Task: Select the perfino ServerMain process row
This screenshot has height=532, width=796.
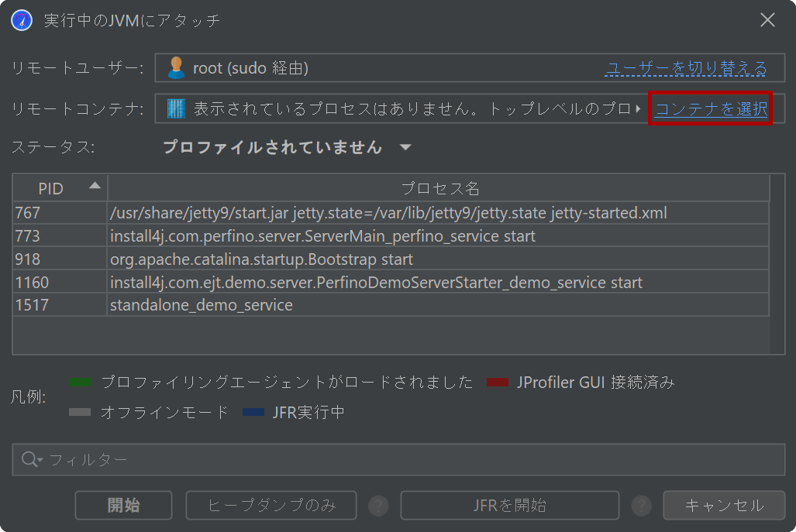Action: point(391,236)
